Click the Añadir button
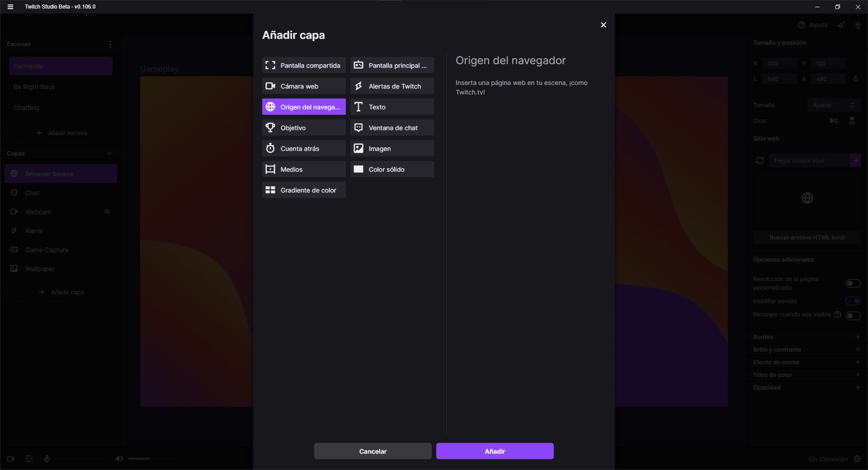868x470 pixels. point(495,451)
